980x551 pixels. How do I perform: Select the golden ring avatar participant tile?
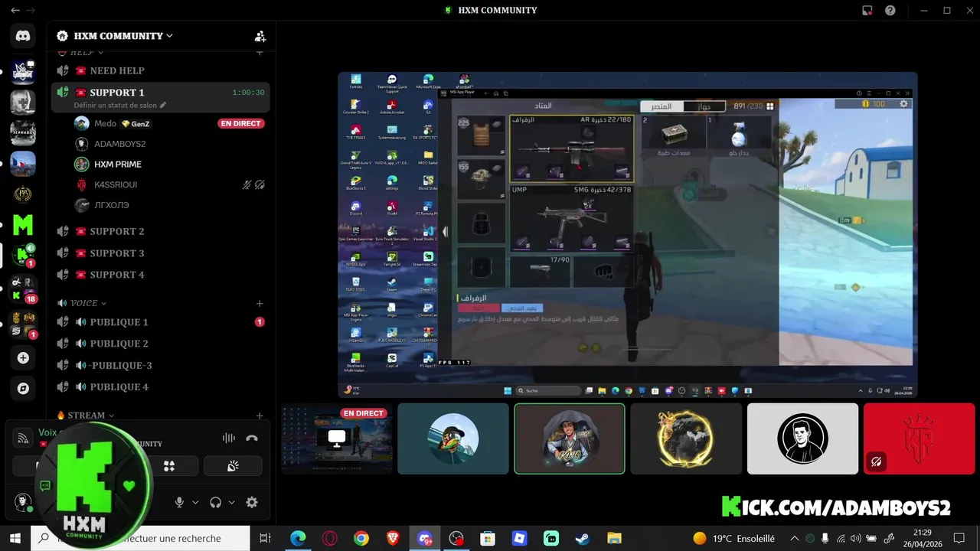pos(686,439)
